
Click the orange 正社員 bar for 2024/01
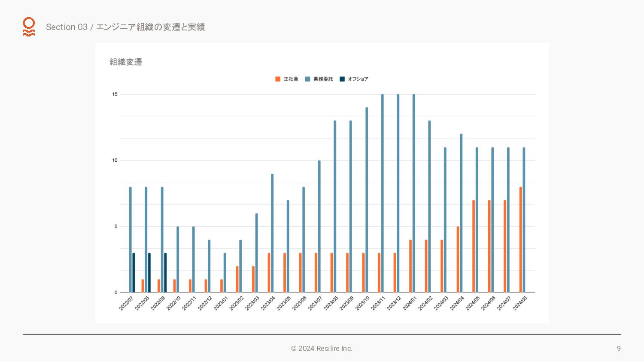[x=410, y=266]
